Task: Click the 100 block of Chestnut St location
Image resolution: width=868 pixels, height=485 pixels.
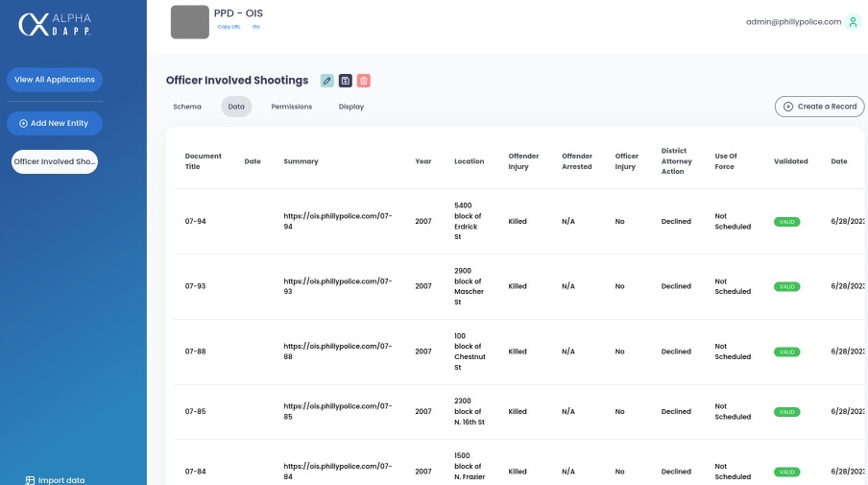Action: tap(470, 352)
